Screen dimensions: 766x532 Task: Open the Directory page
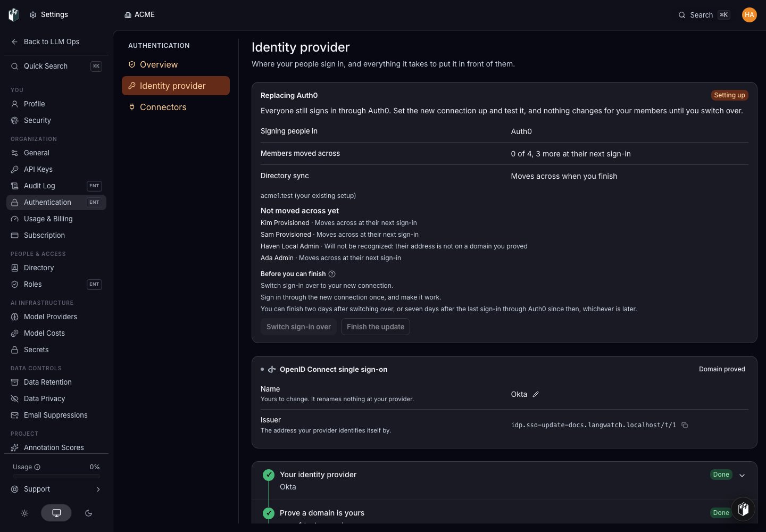56,268
